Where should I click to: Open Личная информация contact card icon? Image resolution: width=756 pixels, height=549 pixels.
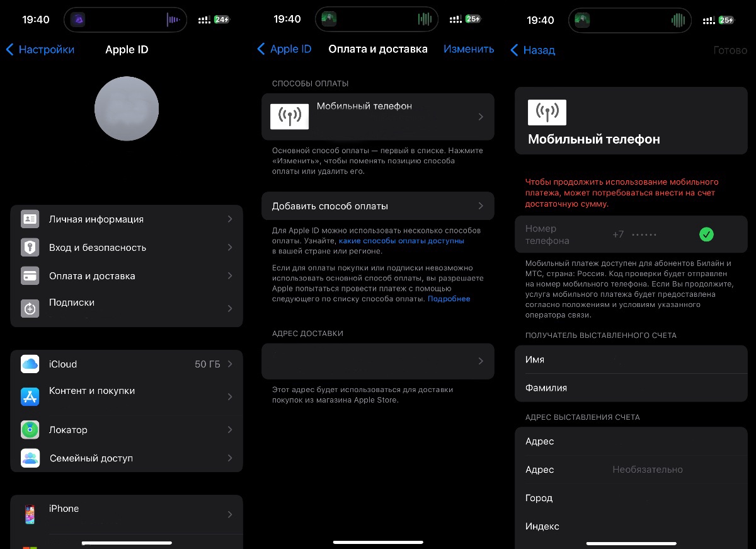[30, 219]
